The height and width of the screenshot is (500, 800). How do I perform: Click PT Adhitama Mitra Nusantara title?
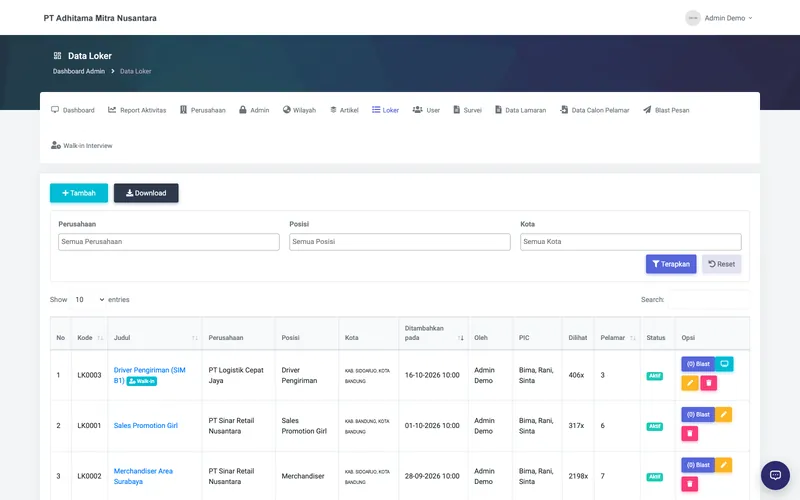100,18
